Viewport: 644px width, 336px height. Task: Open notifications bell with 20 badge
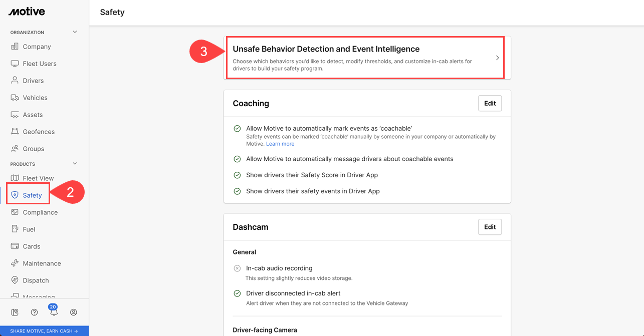(54, 310)
